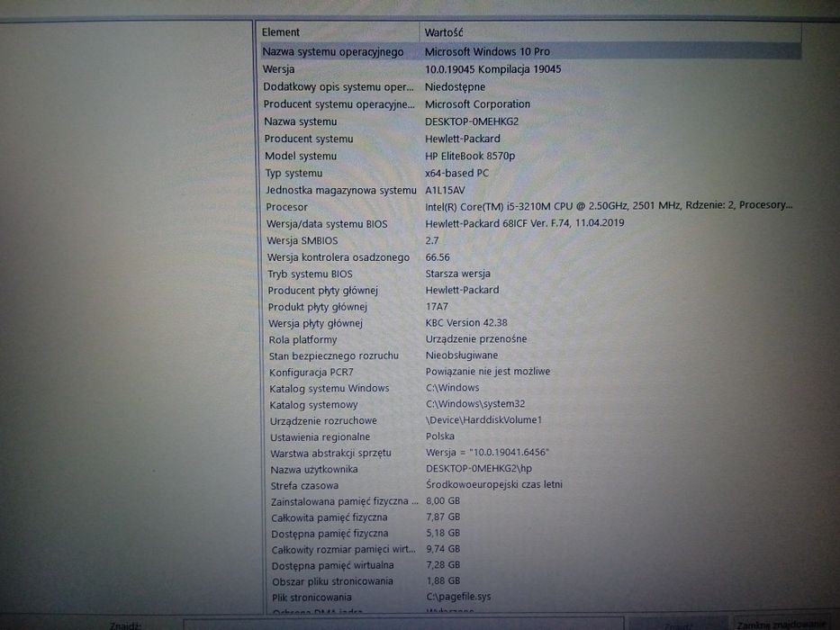The height and width of the screenshot is (630, 840).
Task: Select the 'Typ systemu' row label
Action: coord(294,173)
